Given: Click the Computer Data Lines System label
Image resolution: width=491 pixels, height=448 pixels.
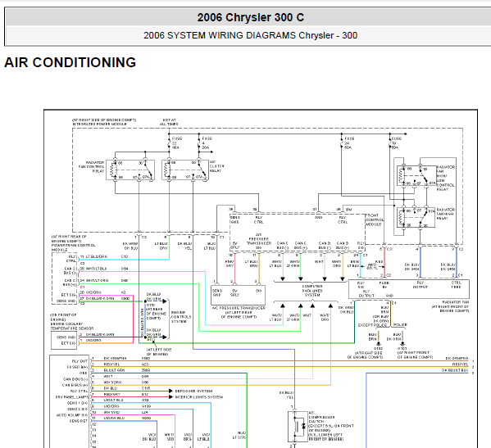Looking at the screenshot, I should (312, 291).
